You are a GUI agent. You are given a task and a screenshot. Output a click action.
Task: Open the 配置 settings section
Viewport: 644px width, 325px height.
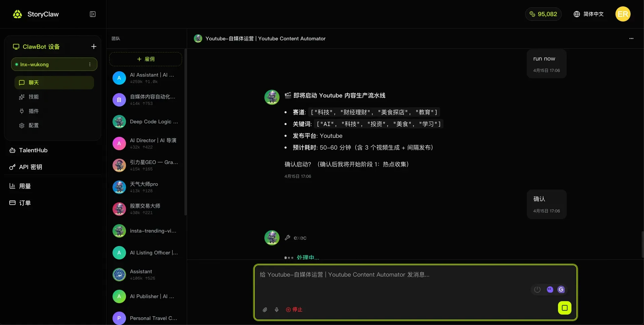[54, 125]
